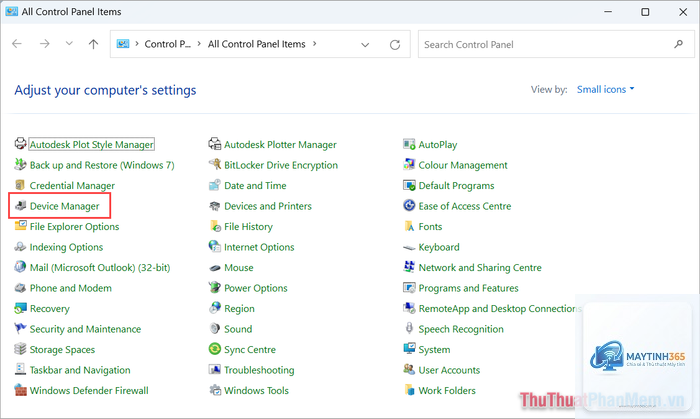Screen dimensions: 700x419
Task: Refresh the Control Panel view
Action: pos(395,44)
